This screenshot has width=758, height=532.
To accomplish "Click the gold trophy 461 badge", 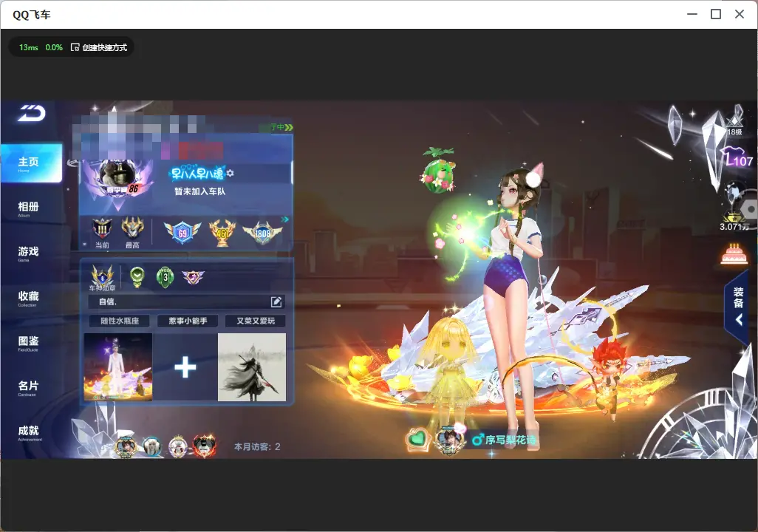I will [222, 233].
